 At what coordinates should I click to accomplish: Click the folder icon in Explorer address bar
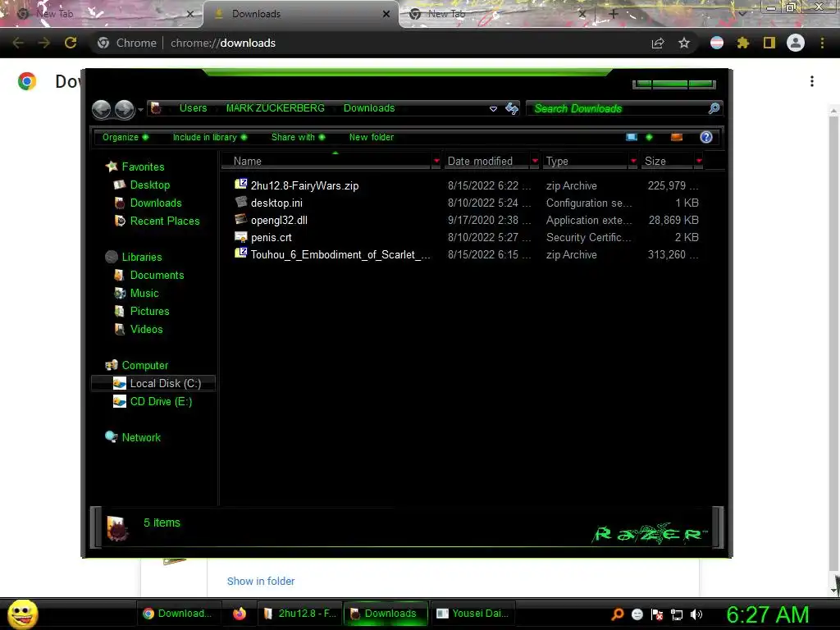156,108
